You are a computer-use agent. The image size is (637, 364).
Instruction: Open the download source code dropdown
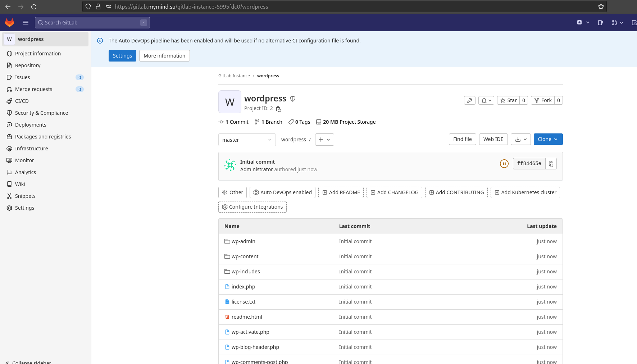[x=521, y=139]
